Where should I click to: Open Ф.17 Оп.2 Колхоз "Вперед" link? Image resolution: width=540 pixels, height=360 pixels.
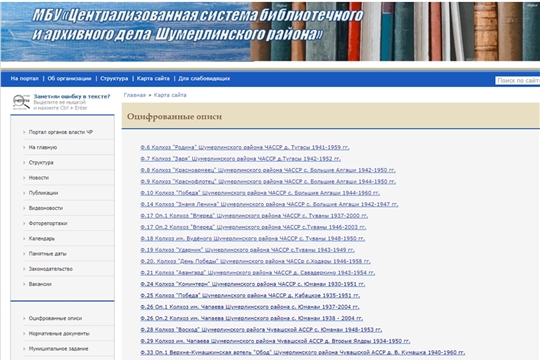click(x=253, y=227)
